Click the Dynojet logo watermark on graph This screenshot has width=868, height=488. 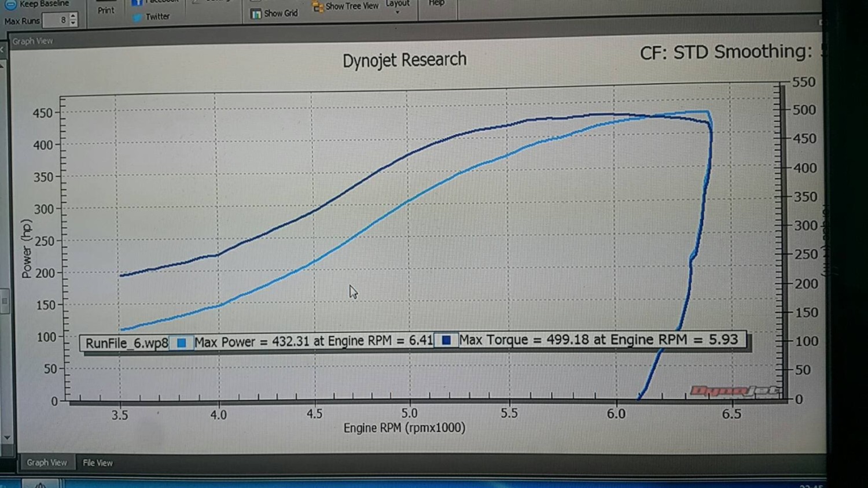[x=734, y=391]
